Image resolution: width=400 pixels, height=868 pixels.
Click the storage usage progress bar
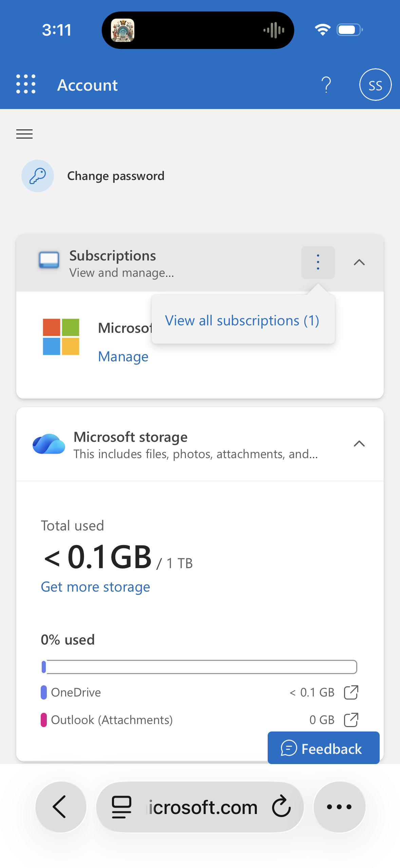(199, 667)
